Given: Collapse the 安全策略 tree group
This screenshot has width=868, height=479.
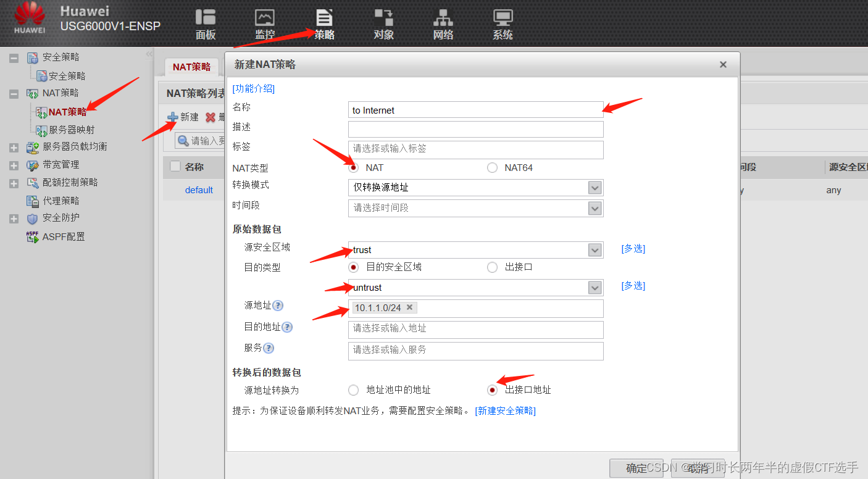Looking at the screenshot, I should 14,58.
